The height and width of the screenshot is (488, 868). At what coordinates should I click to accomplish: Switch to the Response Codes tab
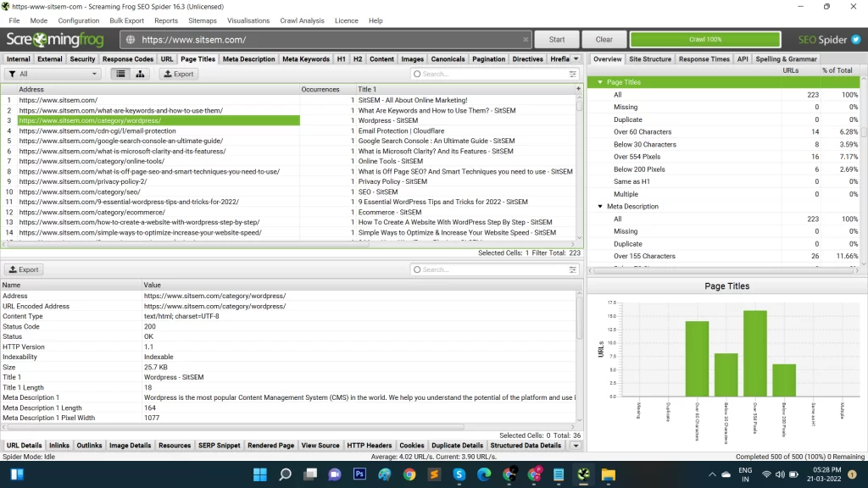[128, 59]
